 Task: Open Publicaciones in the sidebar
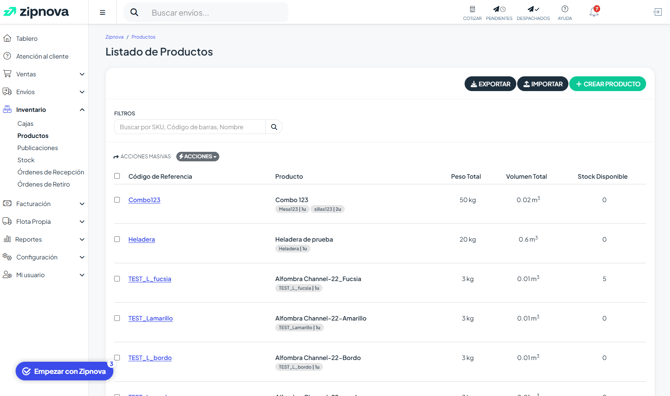click(38, 148)
